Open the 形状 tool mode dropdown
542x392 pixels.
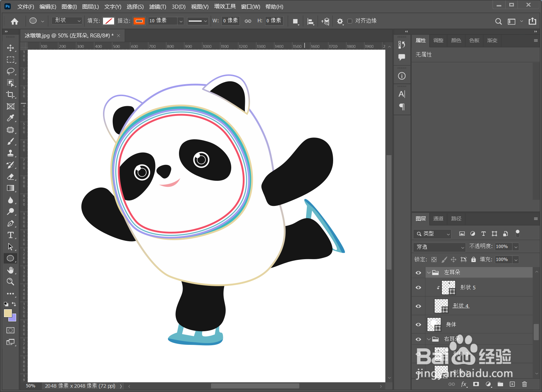click(67, 21)
